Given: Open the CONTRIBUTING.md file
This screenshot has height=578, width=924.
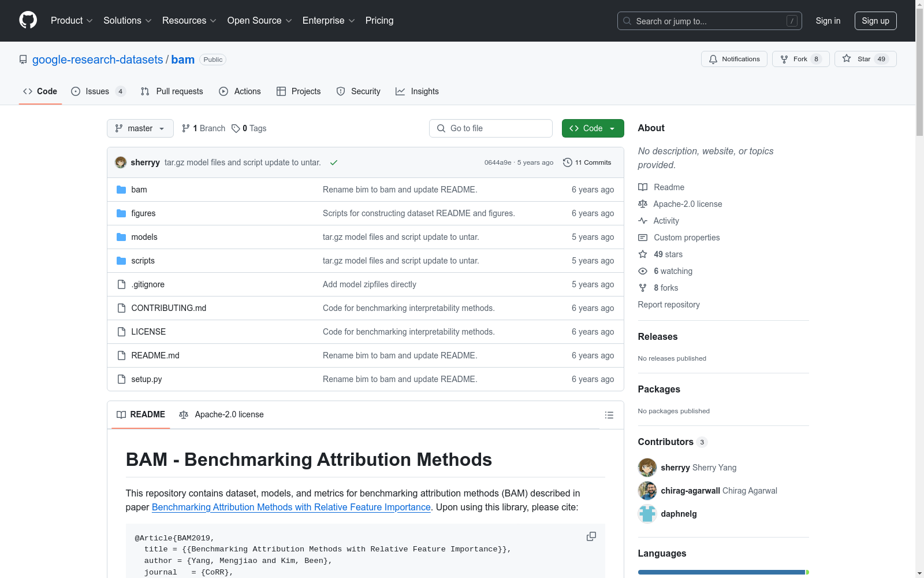Looking at the screenshot, I should 169,308.
